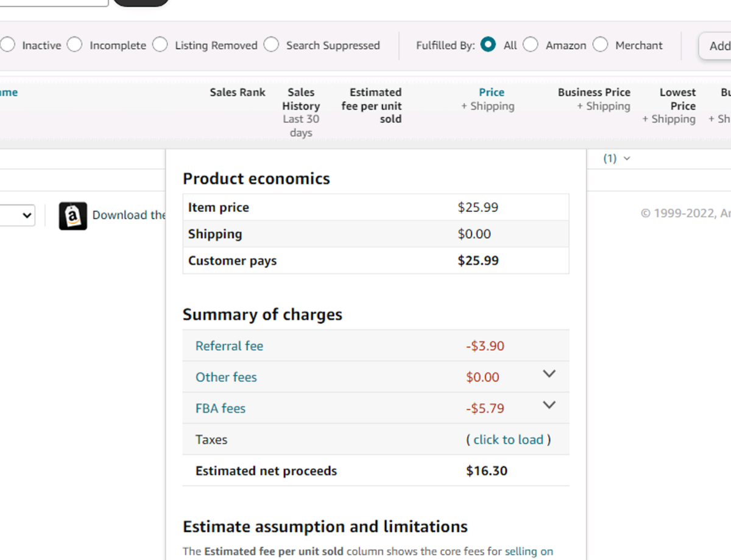The width and height of the screenshot is (731, 560).
Task: Open the FBA fees link
Action: pyautogui.click(x=221, y=408)
